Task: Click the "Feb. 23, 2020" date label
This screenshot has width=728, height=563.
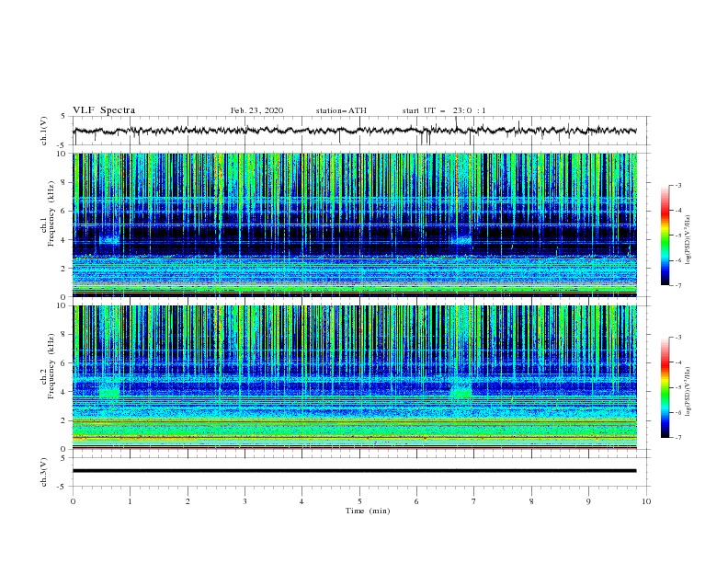Action: point(256,110)
